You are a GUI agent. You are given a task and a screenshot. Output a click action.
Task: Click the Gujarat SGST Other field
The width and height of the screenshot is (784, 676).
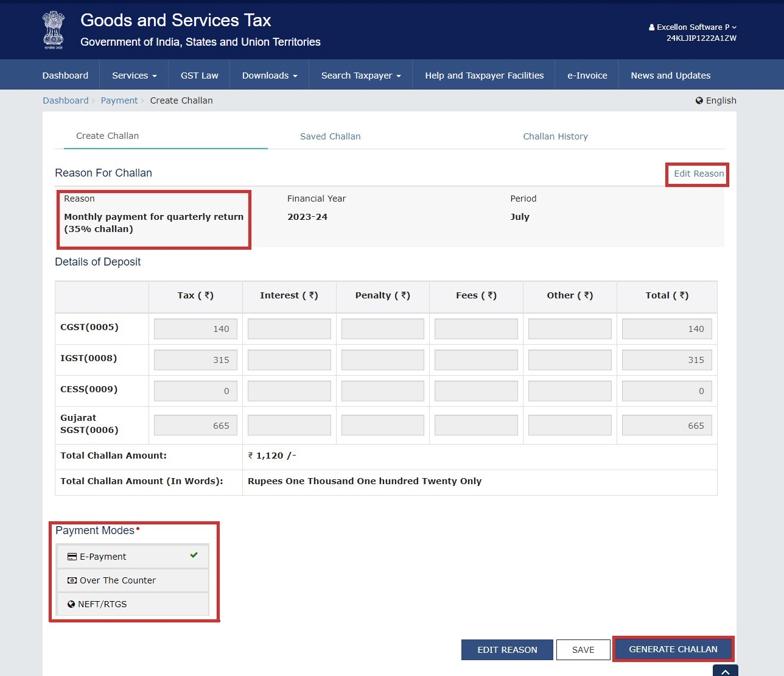pos(570,425)
